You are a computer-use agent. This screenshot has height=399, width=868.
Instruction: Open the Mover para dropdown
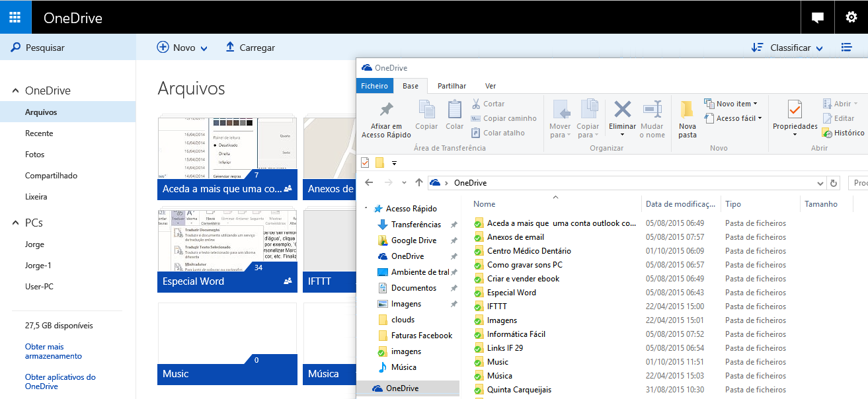[561, 131]
